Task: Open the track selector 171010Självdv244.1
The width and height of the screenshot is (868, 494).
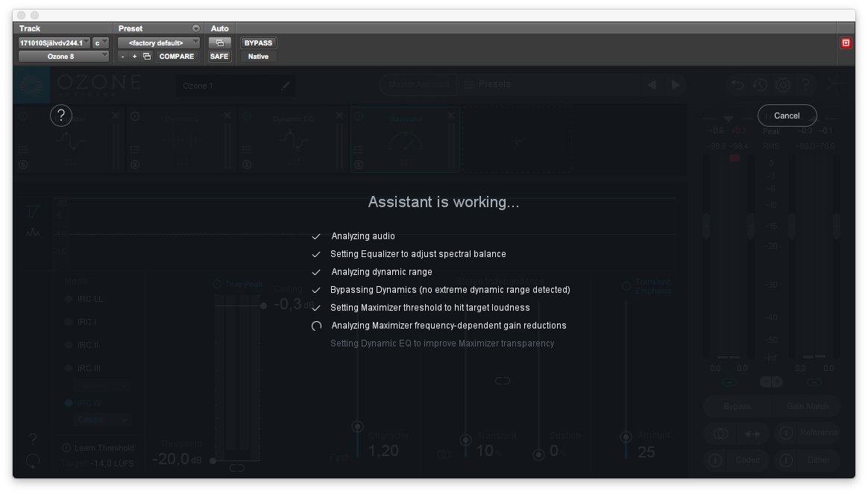Action: point(54,42)
